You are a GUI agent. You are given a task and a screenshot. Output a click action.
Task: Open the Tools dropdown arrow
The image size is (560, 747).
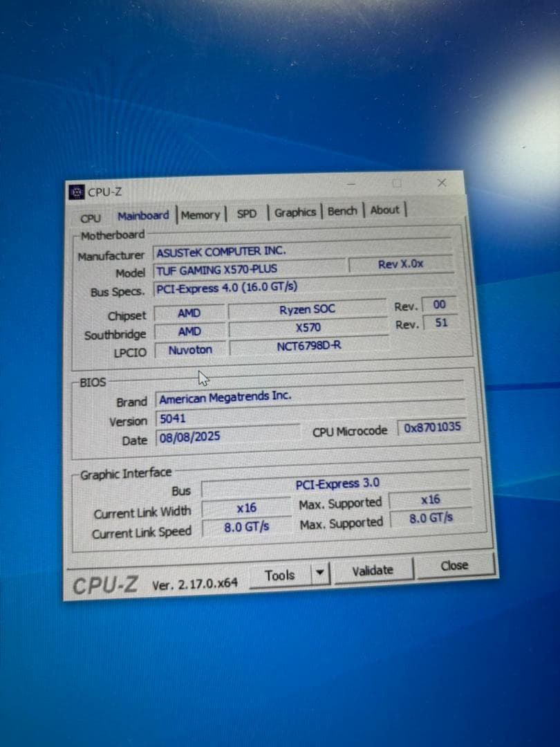(x=320, y=573)
